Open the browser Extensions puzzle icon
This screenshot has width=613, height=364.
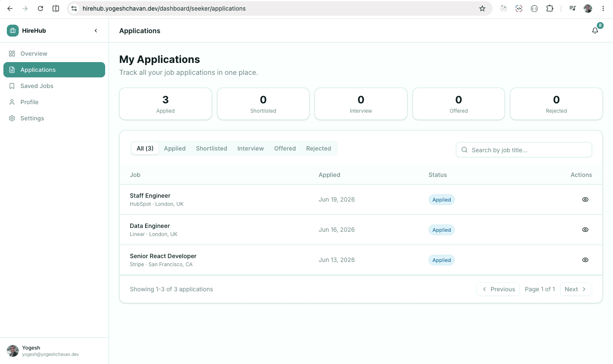pos(550,9)
